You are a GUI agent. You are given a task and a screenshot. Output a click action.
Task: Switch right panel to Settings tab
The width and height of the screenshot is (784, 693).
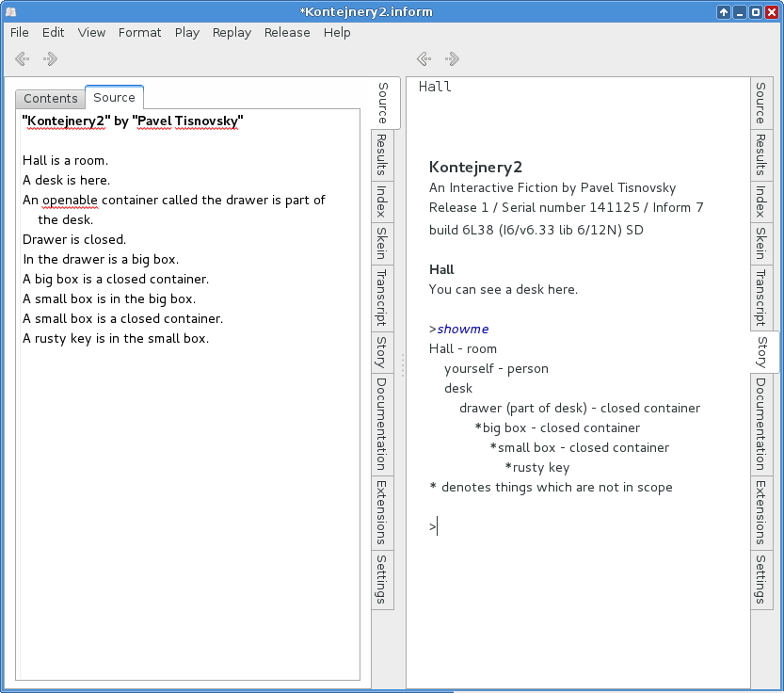click(761, 580)
